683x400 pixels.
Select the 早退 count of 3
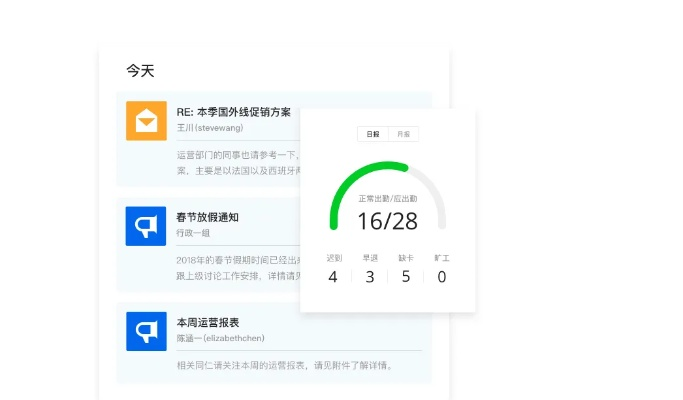coord(369,276)
